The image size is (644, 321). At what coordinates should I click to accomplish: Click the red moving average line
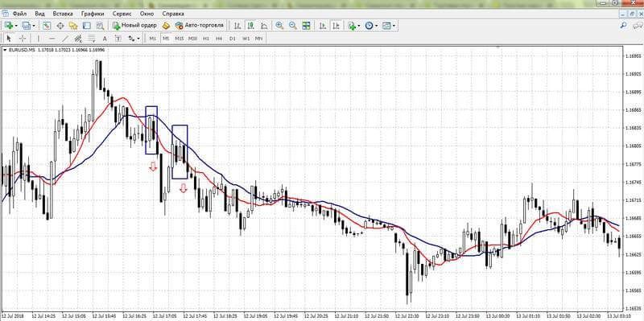click(123, 98)
